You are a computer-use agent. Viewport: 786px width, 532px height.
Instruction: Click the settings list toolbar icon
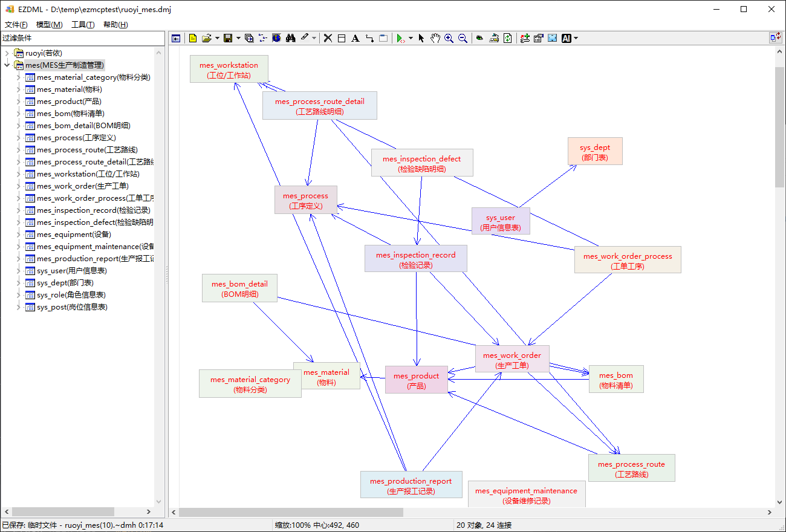525,38
